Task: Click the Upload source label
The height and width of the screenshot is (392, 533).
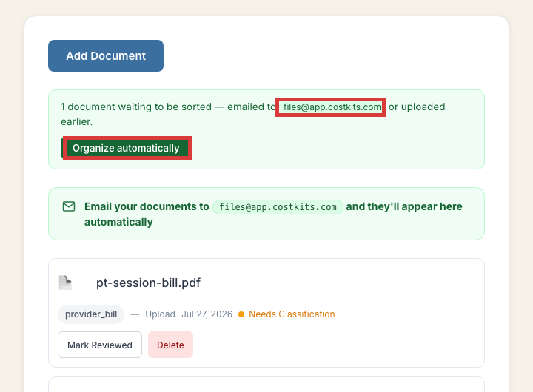Action: [160, 314]
